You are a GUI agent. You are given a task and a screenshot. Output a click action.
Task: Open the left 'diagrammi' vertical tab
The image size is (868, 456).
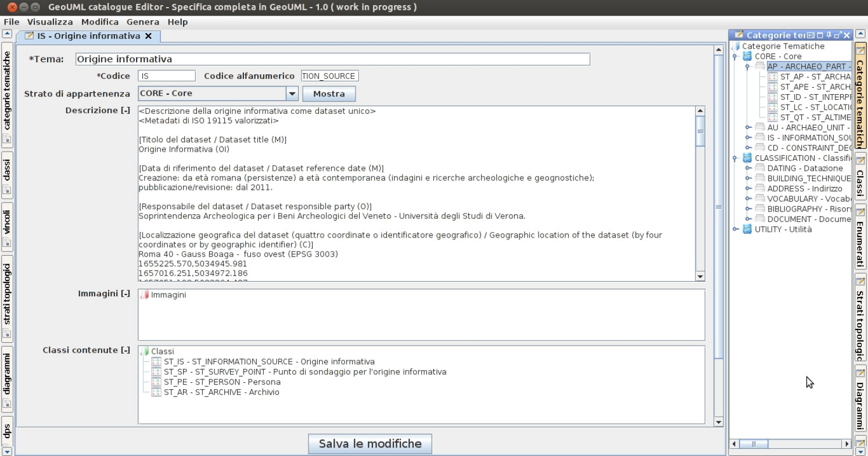(7, 379)
